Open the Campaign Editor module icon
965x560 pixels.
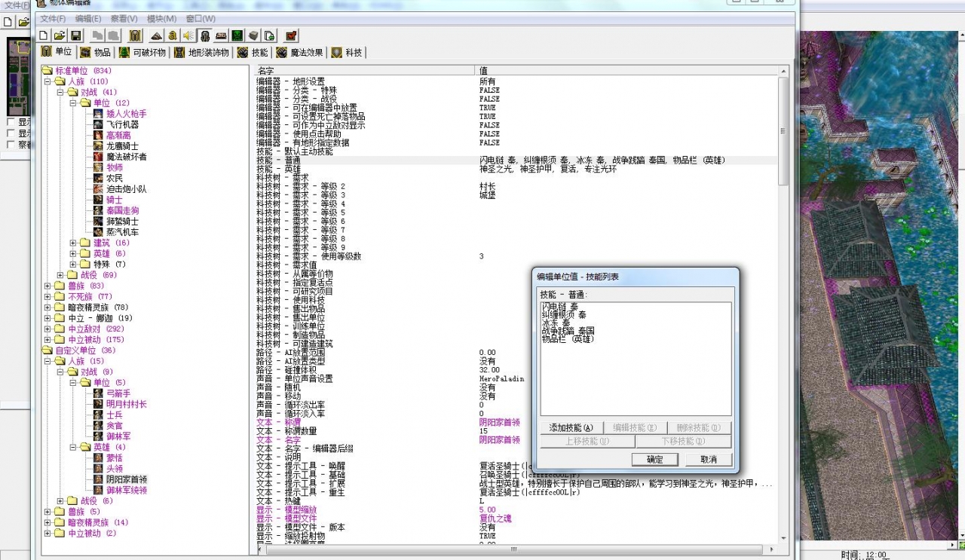tap(221, 35)
